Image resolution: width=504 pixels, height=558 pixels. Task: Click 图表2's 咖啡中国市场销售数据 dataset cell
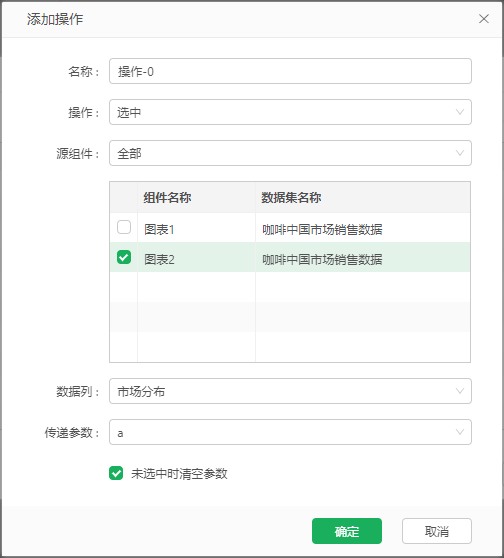click(x=363, y=257)
